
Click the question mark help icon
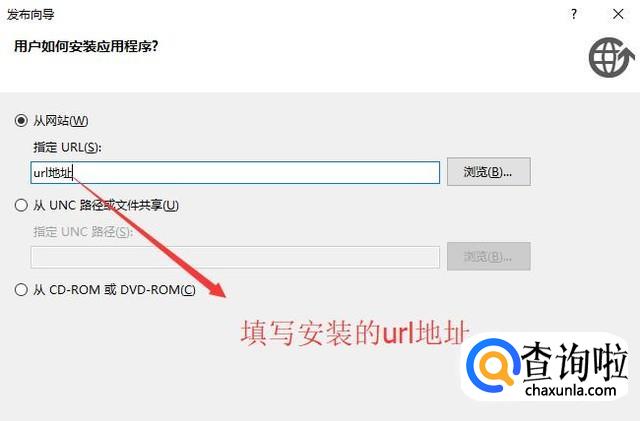click(x=574, y=14)
